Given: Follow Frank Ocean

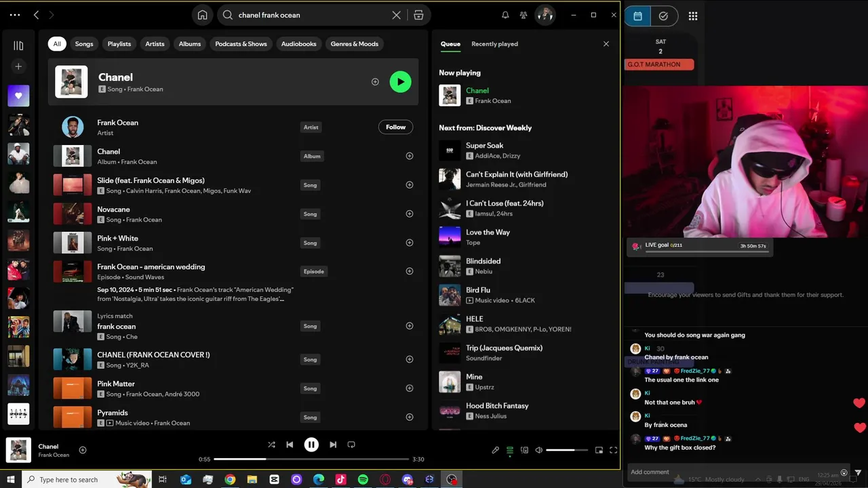Looking at the screenshot, I should tap(395, 127).
